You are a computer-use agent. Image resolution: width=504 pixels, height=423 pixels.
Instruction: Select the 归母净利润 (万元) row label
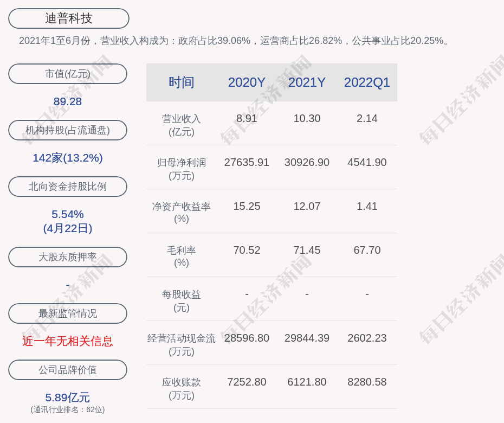[x=182, y=169]
